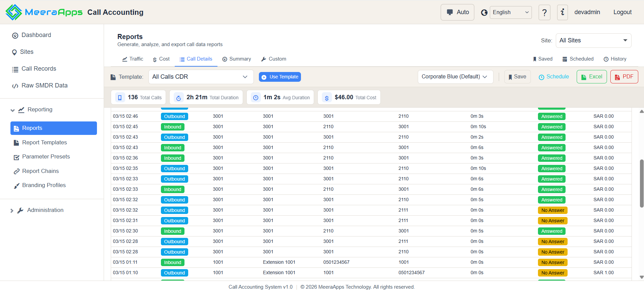Click the Avg Duration clock icon
This screenshot has width=644, height=291.
coord(256,98)
